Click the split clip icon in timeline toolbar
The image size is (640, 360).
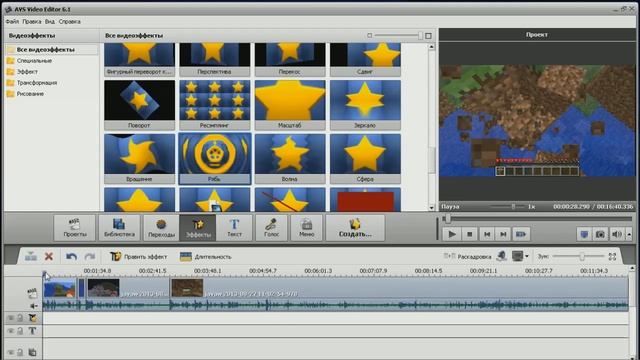(x=31, y=256)
